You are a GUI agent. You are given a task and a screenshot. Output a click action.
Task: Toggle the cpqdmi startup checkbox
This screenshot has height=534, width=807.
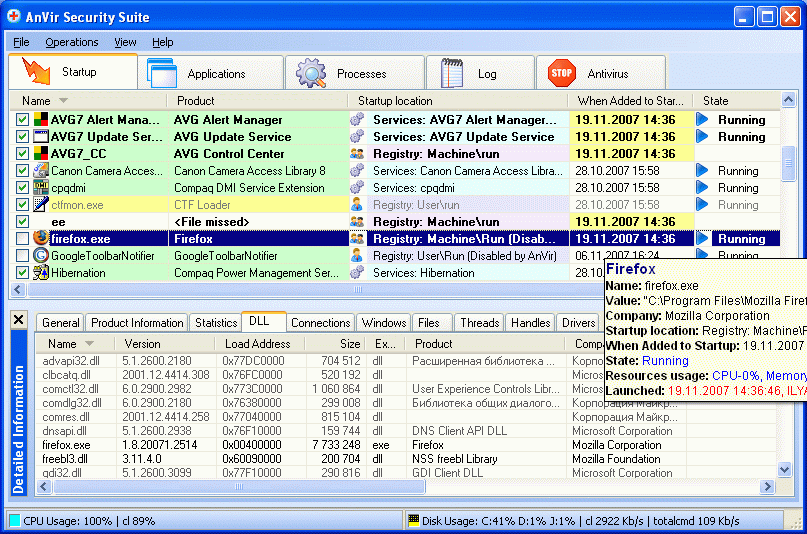click(x=22, y=188)
